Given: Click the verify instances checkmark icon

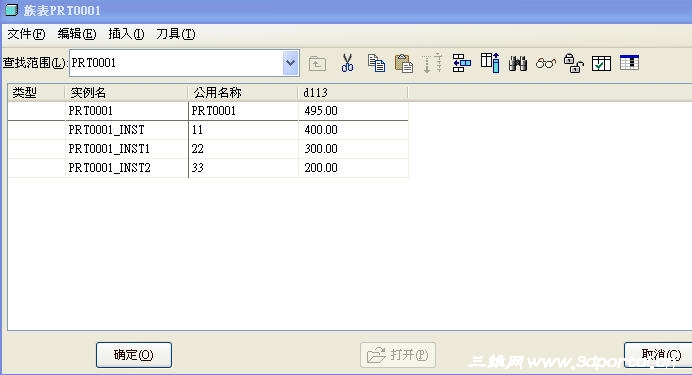Looking at the screenshot, I should pyautogui.click(x=601, y=64).
